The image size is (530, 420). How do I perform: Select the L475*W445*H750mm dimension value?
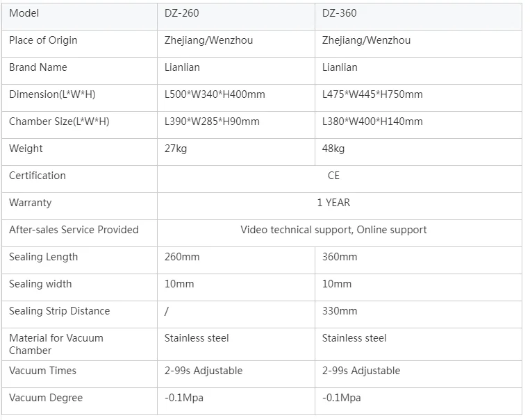372,94
